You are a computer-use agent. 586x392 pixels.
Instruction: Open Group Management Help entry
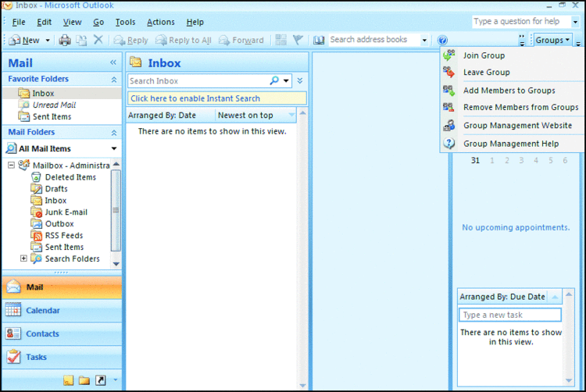511,144
